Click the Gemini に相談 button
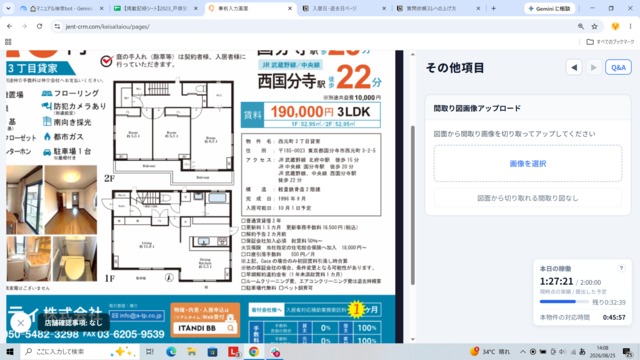 coord(549,8)
